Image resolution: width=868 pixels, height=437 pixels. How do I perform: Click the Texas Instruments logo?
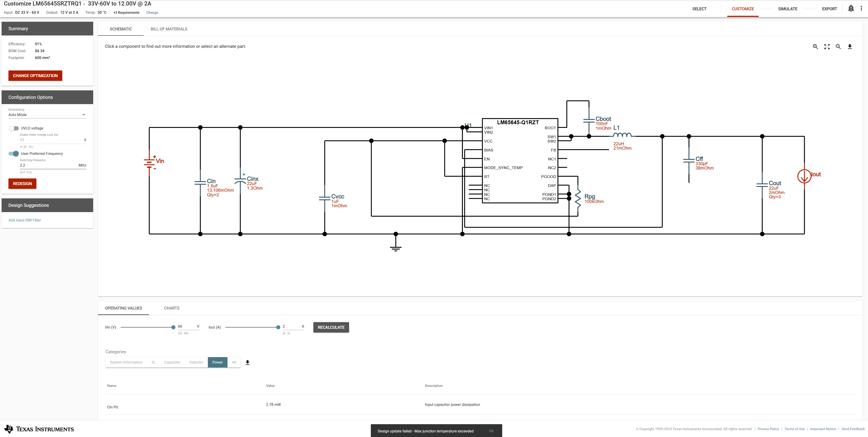tap(39, 429)
